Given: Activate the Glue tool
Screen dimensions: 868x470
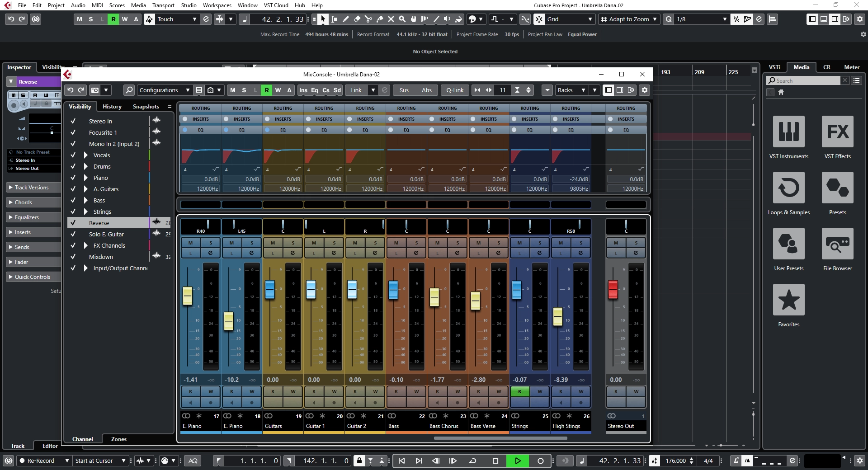Looking at the screenshot, I should (380, 19).
